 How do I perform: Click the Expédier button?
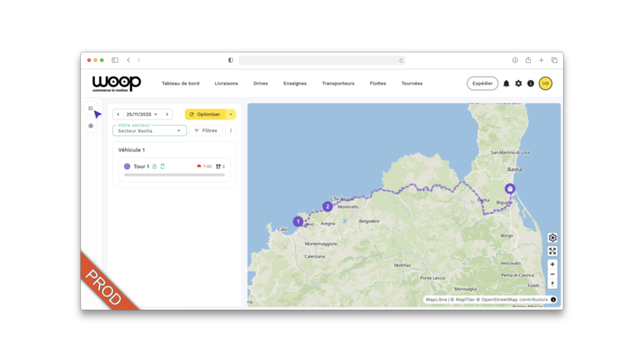(x=482, y=83)
